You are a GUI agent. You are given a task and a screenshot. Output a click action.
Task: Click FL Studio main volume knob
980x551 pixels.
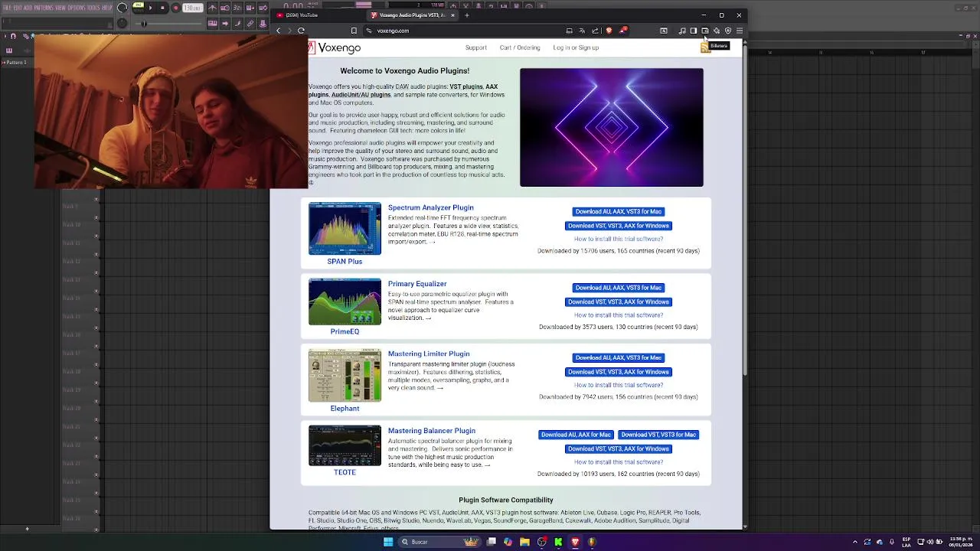click(122, 8)
